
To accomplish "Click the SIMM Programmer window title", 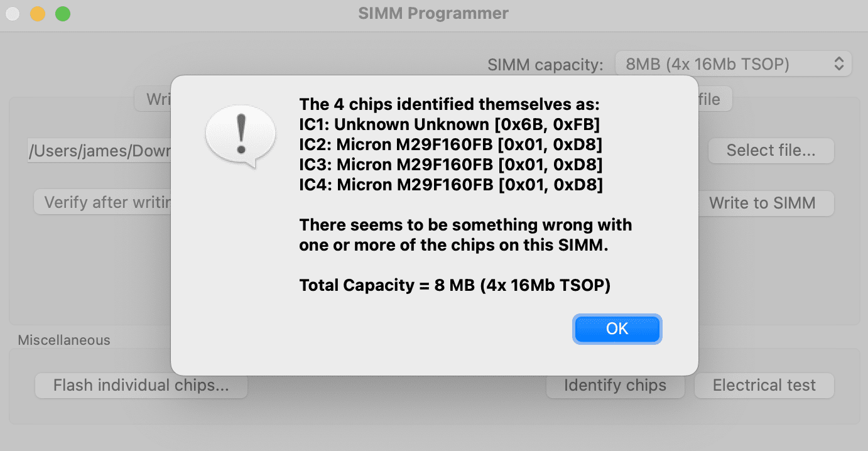I will tap(433, 13).
